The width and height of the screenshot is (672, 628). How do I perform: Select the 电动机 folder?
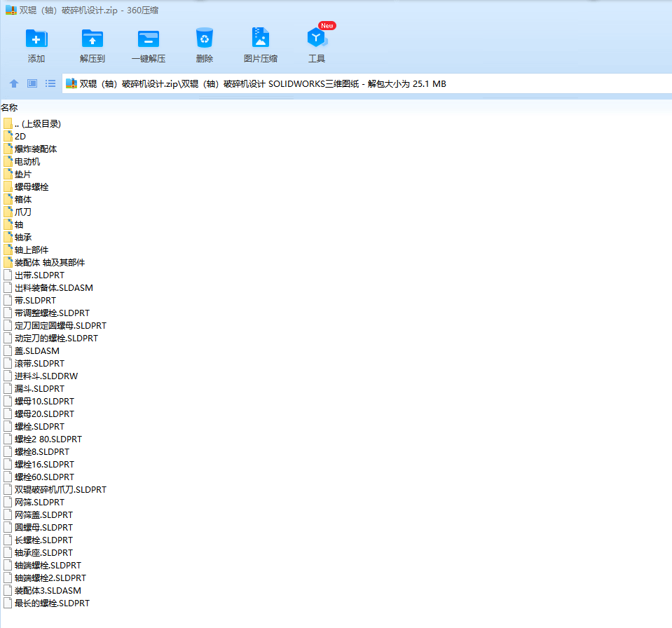22,162
